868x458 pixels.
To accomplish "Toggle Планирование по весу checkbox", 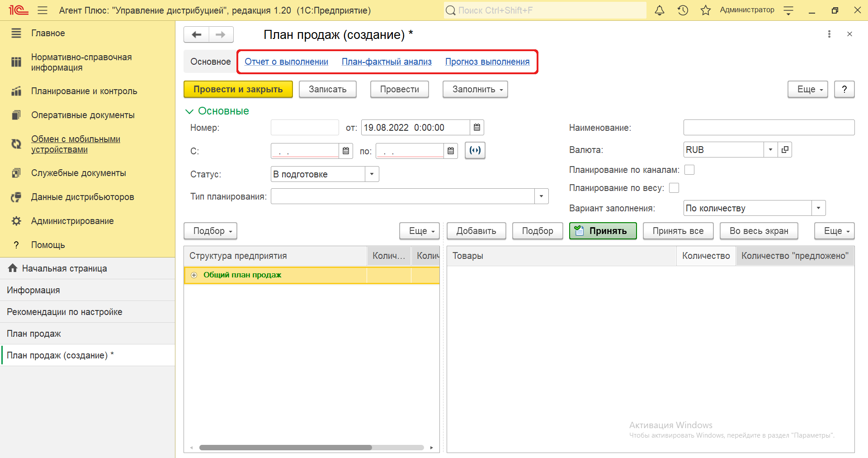I will tap(674, 188).
